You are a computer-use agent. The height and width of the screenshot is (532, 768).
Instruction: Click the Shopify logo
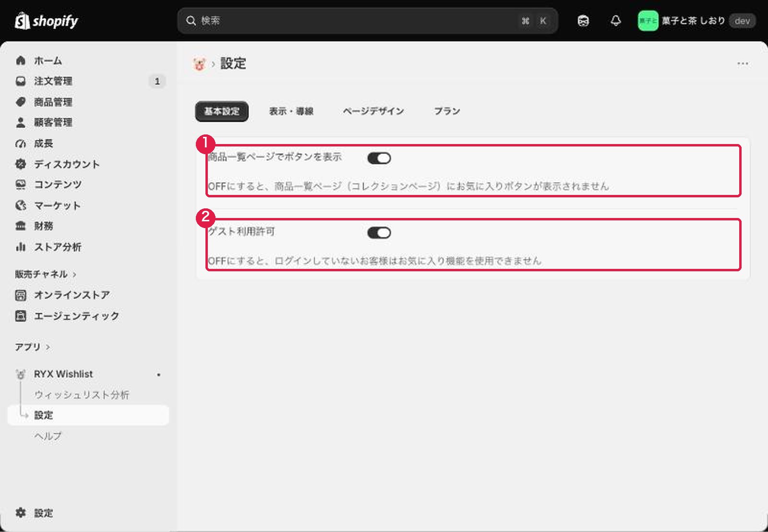click(46, 21)
